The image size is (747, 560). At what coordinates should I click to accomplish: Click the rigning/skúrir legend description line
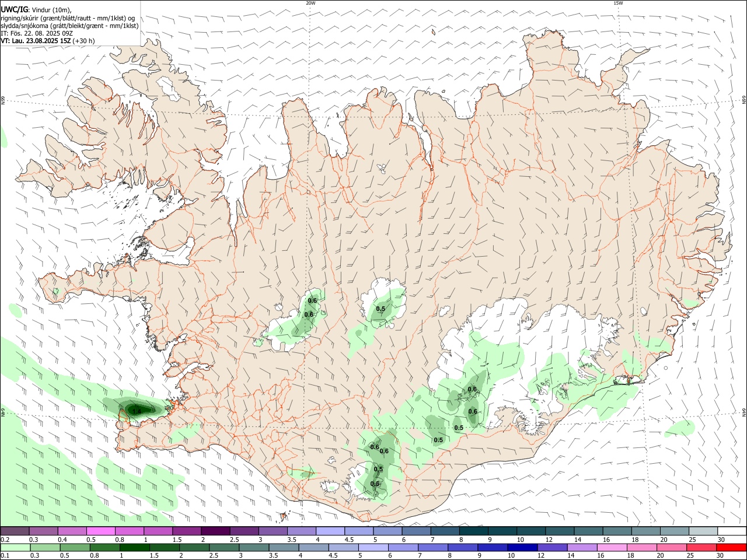click(68, 18)
